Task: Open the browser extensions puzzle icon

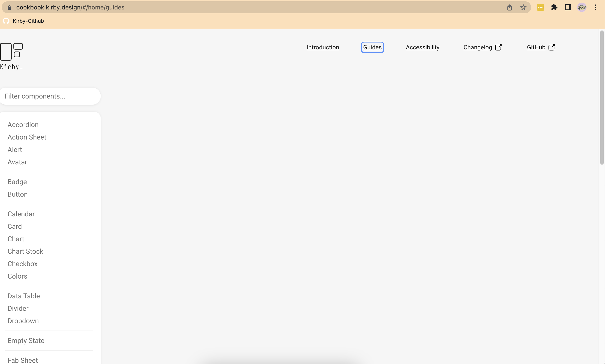Action: 554,7
